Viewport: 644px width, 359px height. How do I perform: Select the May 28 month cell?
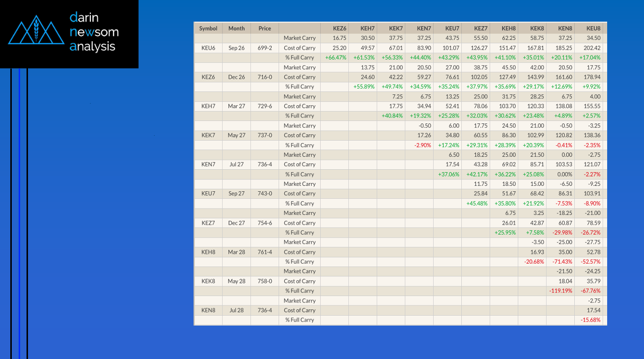click(x=236, y=281)
